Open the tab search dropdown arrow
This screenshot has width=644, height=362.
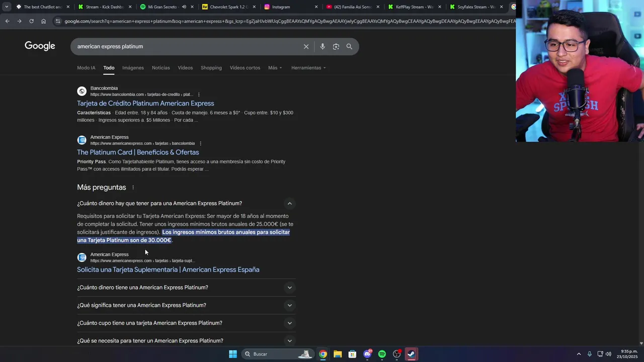7,7
